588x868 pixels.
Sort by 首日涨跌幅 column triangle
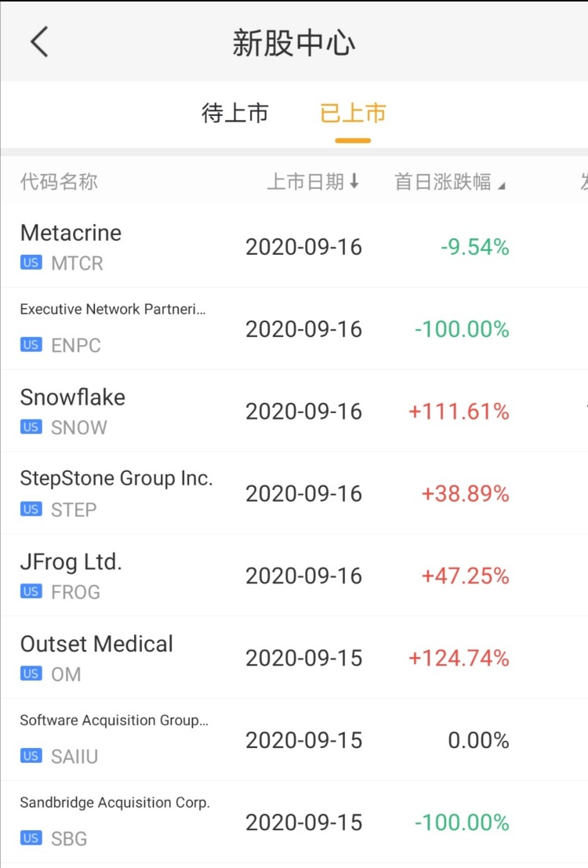pyautogui.click(x=502, y=185)
